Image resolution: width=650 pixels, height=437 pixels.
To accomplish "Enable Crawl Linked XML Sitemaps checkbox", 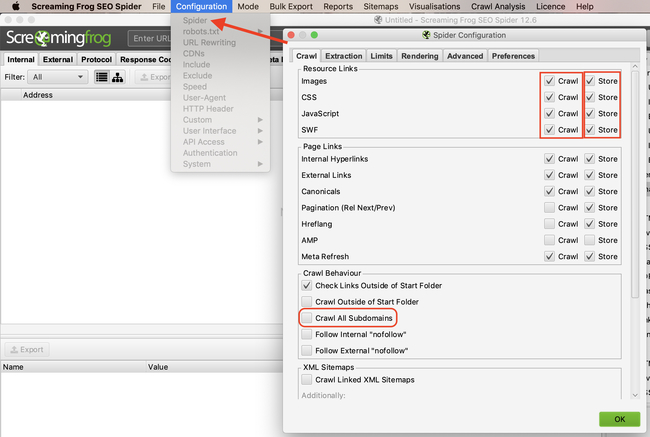I will pyautogui.click(x=307, y=379).
